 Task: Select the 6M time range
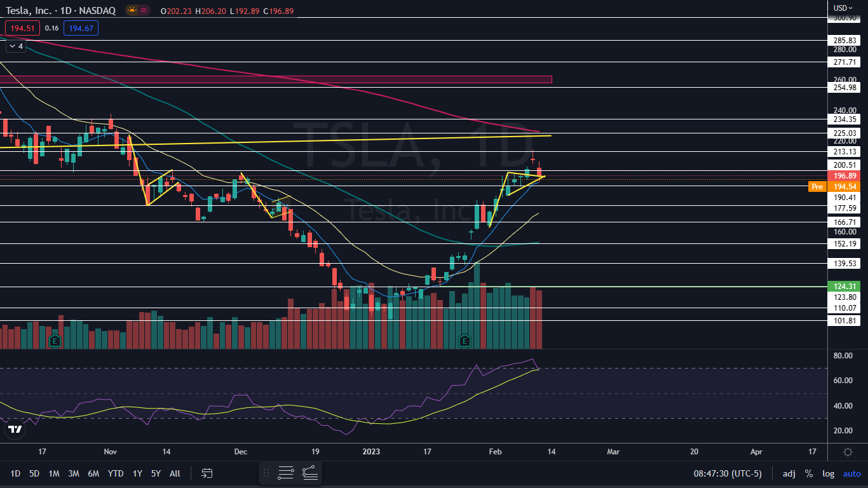tap(93, 473)
